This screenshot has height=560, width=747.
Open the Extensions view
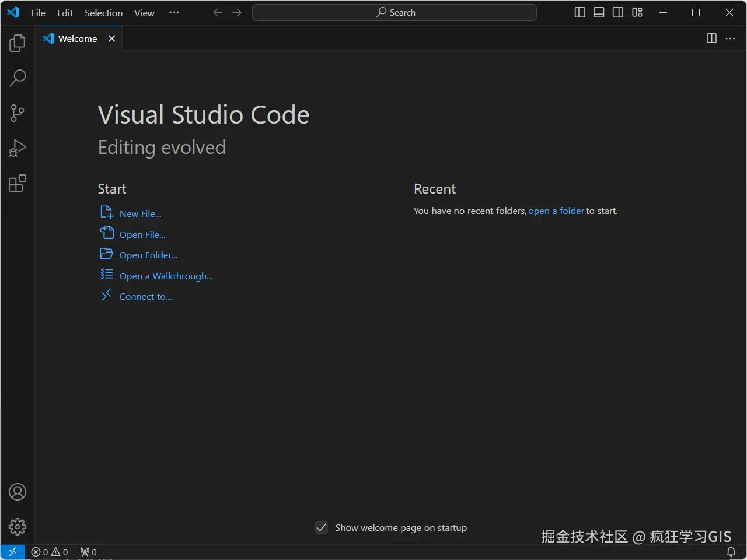18,184
